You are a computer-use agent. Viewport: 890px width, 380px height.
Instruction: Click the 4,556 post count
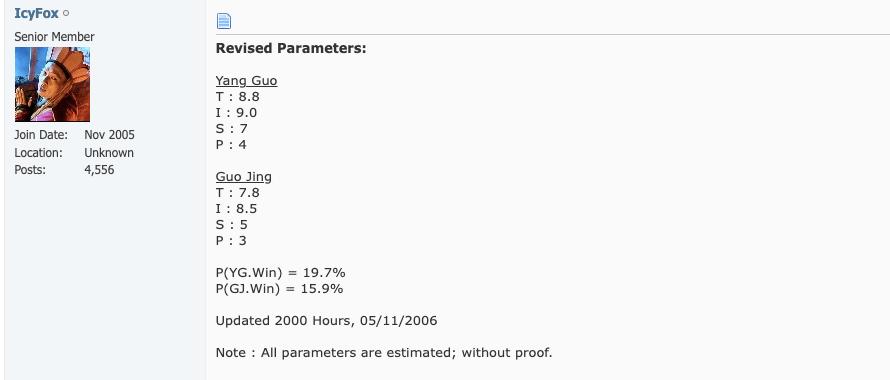tap(99, 170)
